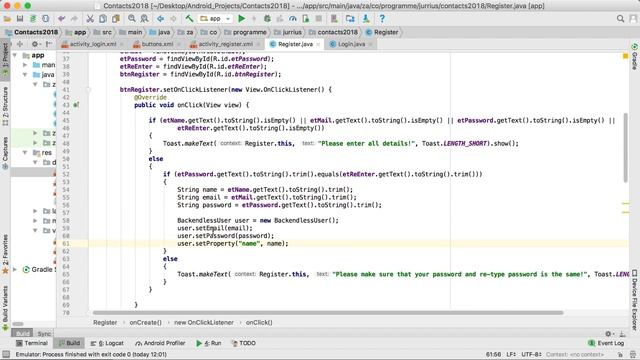This screenshot has height=360, width=640.
Task: Open the 6: Logcat tool window
Action: (107, 343)
